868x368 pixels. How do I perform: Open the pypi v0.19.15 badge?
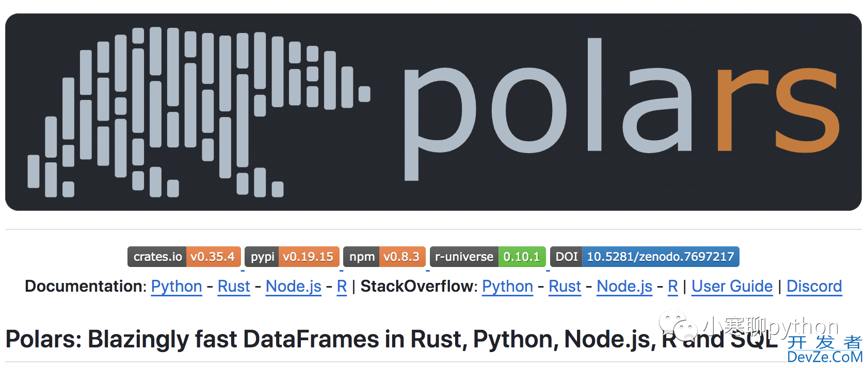[292, 257]
